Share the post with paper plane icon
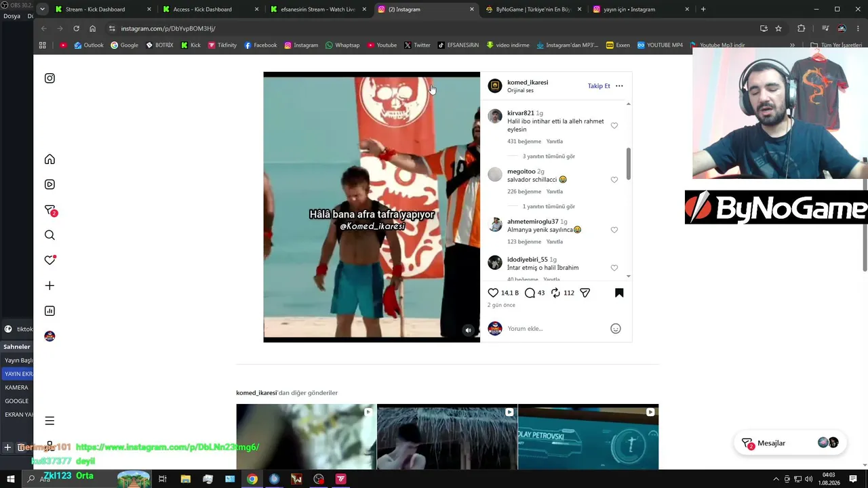Image resolution: width=868 pixels, height=488 pixels. [x=585, y=293]
